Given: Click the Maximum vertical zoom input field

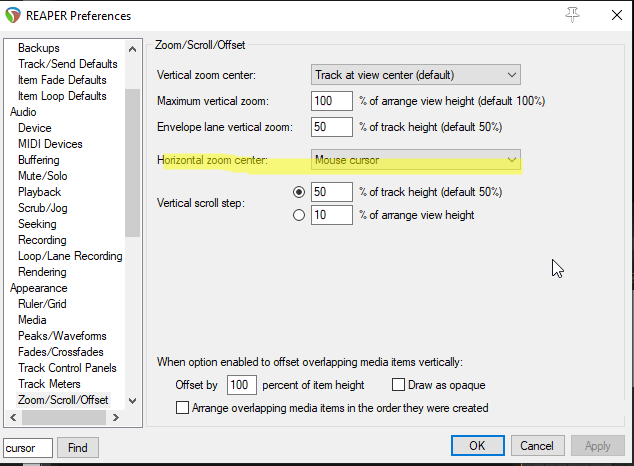Looking at the screenshot, I should click(332, 101).
